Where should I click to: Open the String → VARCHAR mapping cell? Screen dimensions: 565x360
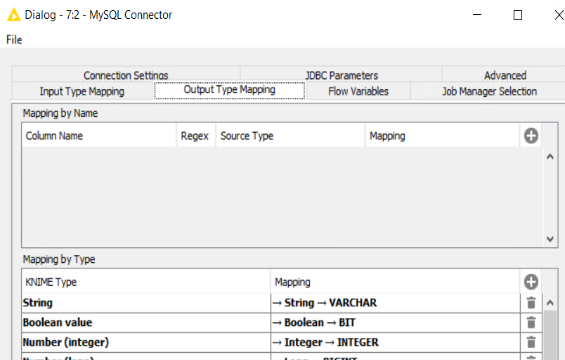click(x=395, y=303)
